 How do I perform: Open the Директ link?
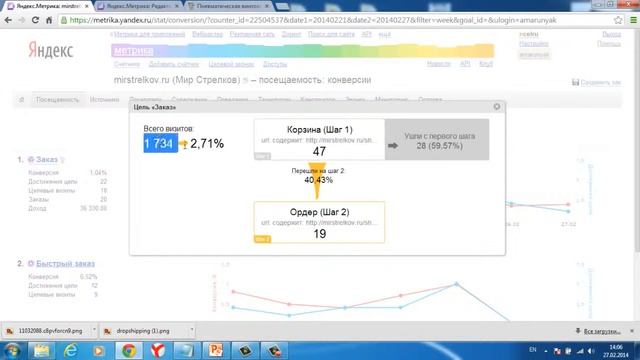[291, 34]
